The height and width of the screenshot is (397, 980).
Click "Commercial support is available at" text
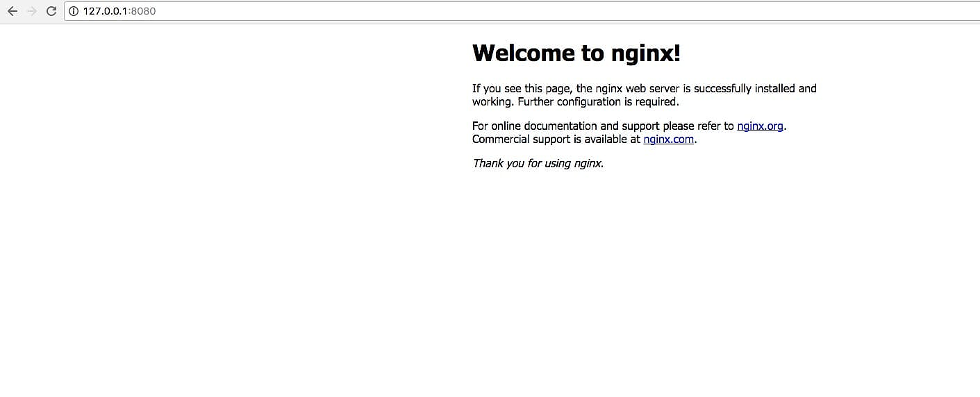556,139
